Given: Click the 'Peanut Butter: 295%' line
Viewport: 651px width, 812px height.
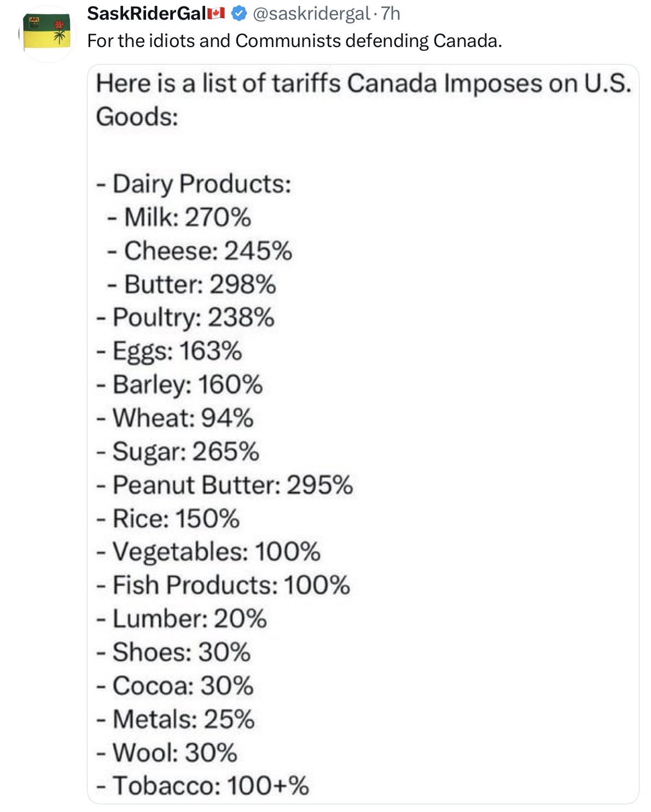Looking at the screenshot, I should coord(225,485).
